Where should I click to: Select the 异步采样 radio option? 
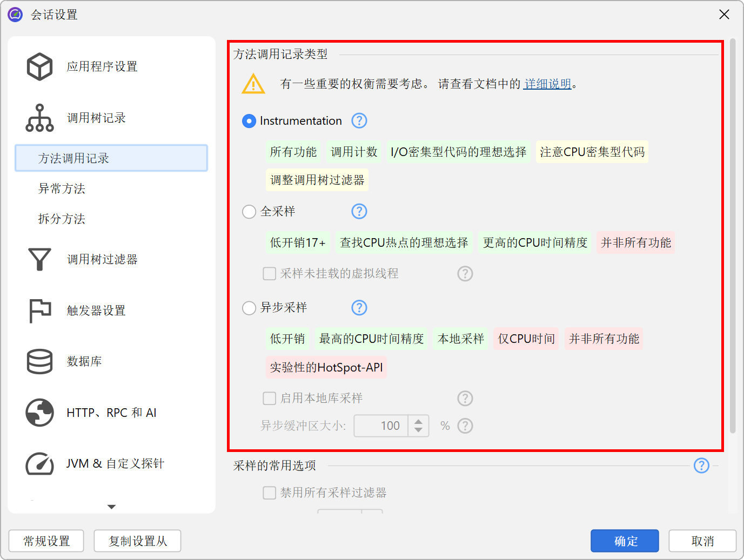click(249, 308)
